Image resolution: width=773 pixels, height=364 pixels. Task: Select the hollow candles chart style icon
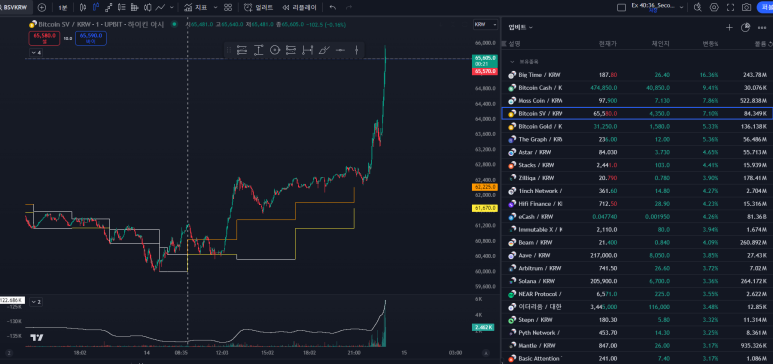click(x=147, y=7)
